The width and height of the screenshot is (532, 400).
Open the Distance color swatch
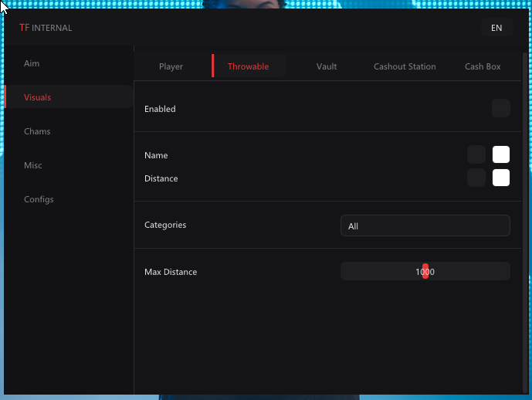point(501,178)
